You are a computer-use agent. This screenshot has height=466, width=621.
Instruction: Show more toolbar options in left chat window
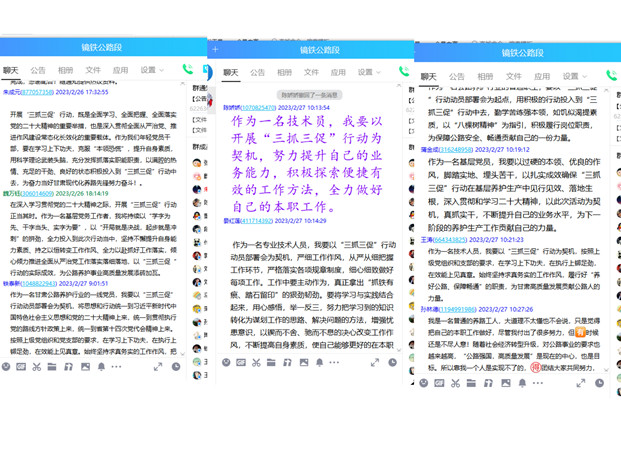[x=116, y=367]
